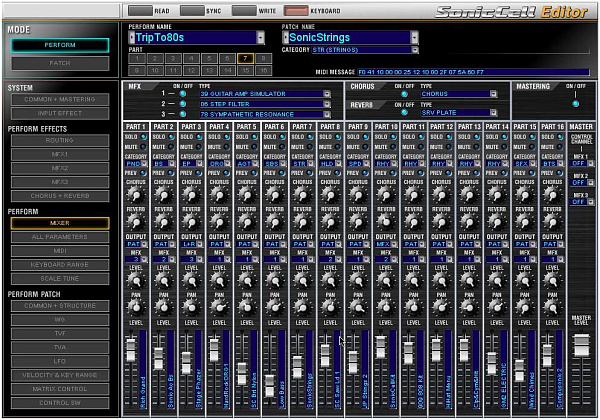Screen dimensions: 600x420
Task: Select part 12 in part selector
Action: (x=191, y=70)
